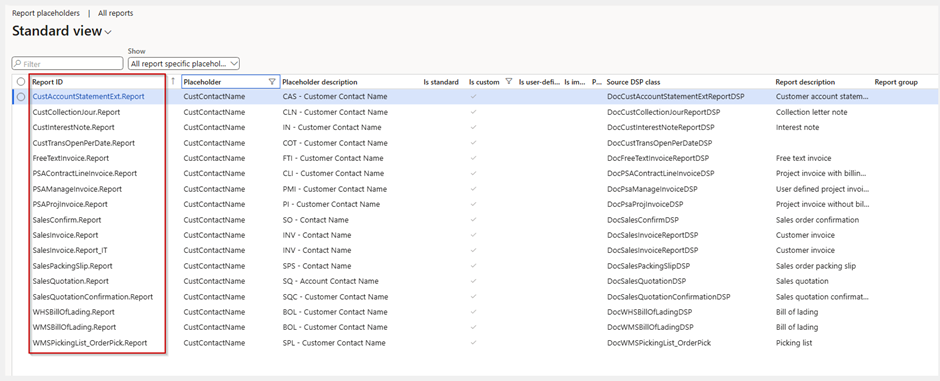Open the Show dropdown for report placeholders

coord(183,63)
